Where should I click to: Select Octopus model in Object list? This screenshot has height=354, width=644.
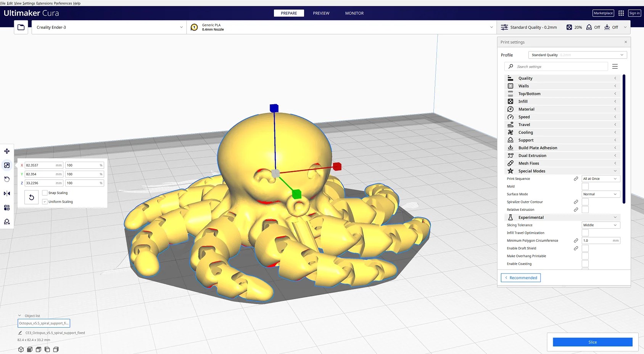(x=44, y=323)
